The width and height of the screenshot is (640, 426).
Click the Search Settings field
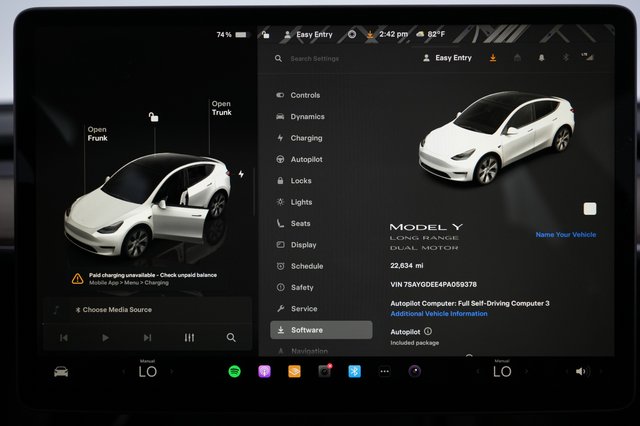(314, 59)
